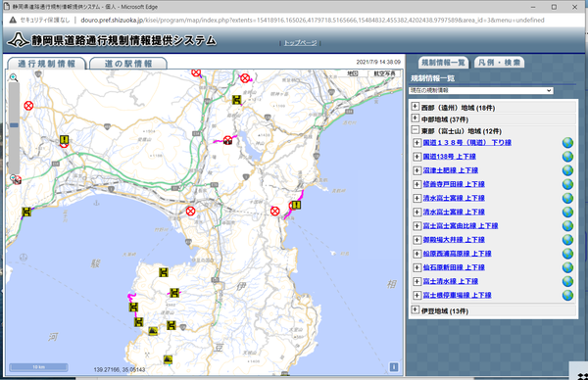Open the 道の駅情報 tab
Screen dimensions: 588x380
(128, 64)
